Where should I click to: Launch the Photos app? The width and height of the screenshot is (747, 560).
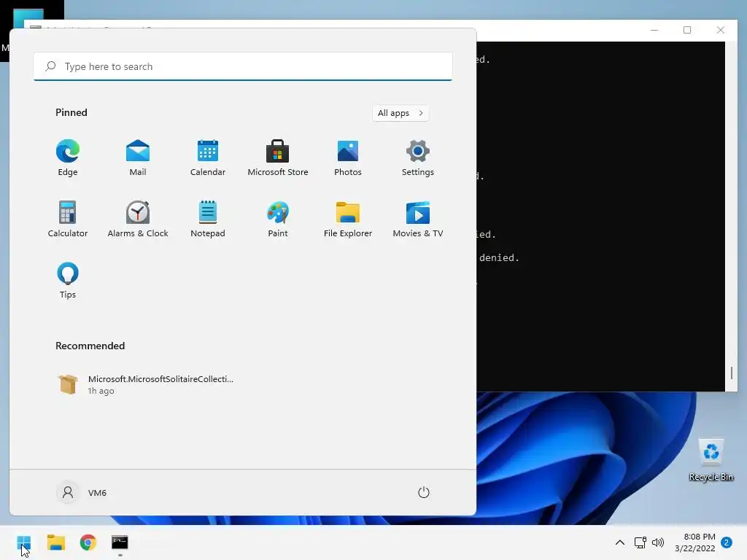(348, 158)
